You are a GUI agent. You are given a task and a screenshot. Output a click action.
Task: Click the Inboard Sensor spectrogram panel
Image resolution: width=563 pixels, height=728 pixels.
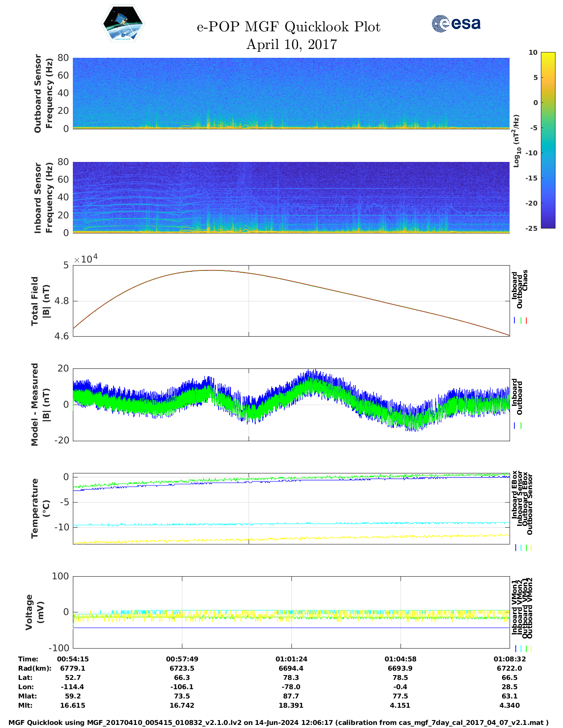(x=291, y=197)
